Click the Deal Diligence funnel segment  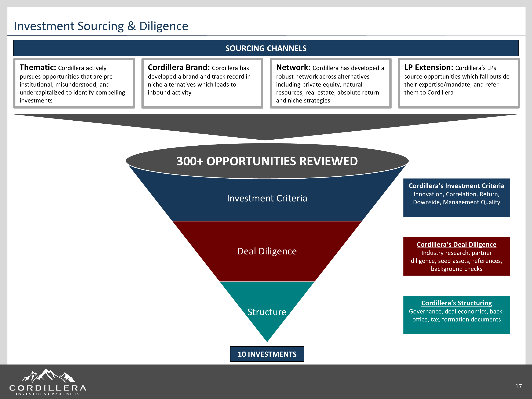pyautogui.click(x=267, y=251)
